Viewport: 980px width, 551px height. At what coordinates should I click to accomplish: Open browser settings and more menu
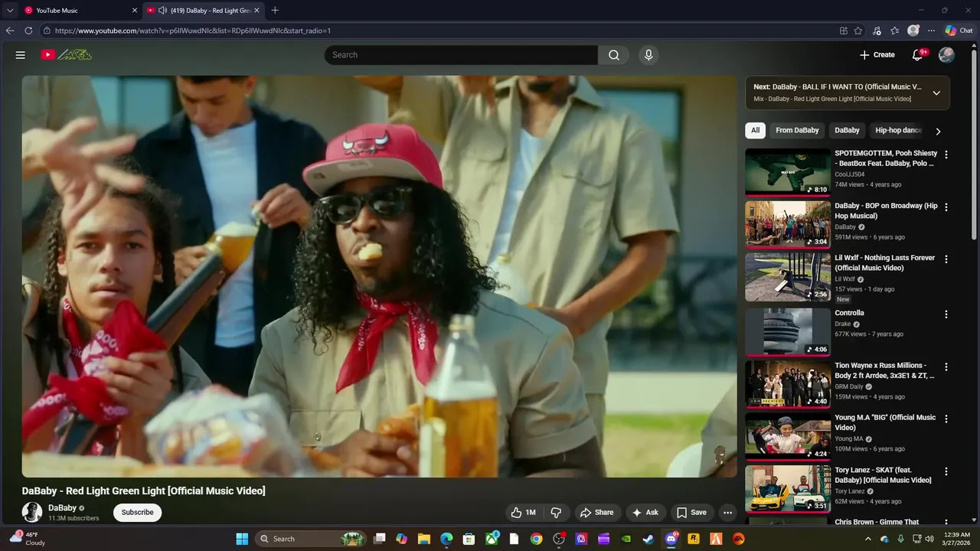point(931,31)
